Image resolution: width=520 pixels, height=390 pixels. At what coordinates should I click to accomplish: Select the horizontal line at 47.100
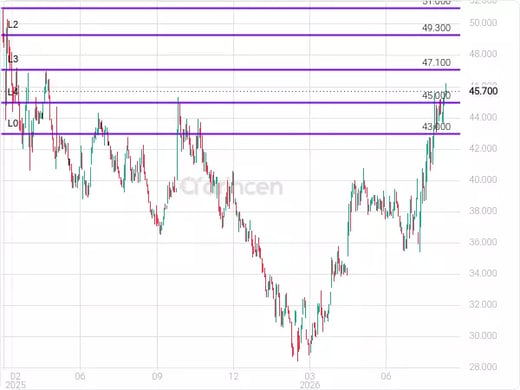coord(231,70)
